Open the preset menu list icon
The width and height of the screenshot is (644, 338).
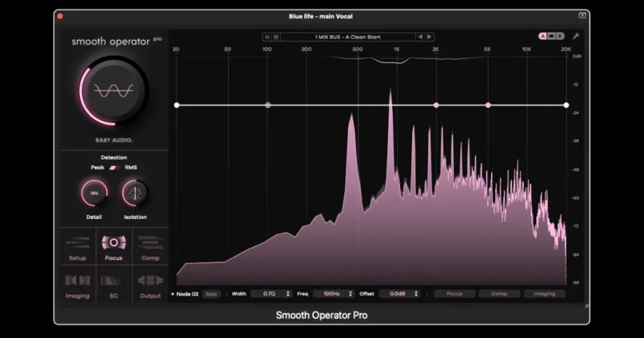coord(267,37)
